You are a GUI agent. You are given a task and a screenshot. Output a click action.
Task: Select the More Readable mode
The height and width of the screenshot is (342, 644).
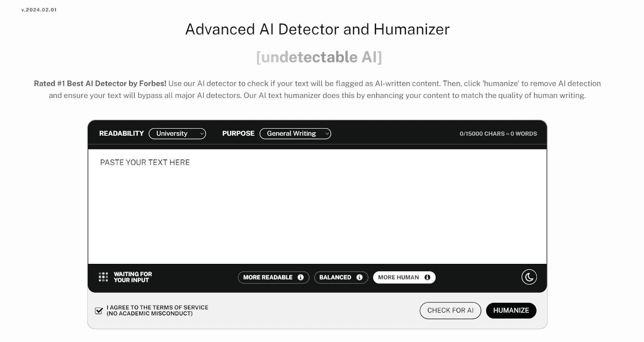[x=268, y=277]
